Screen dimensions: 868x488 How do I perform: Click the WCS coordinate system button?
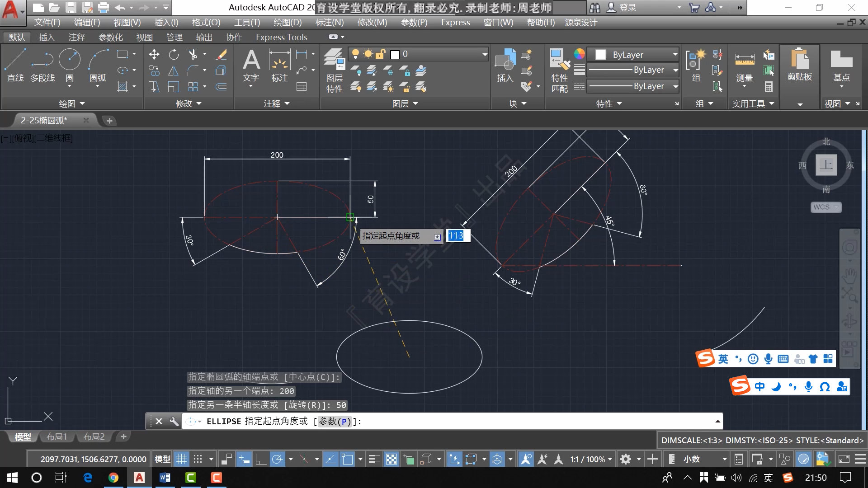coord(826,207)
